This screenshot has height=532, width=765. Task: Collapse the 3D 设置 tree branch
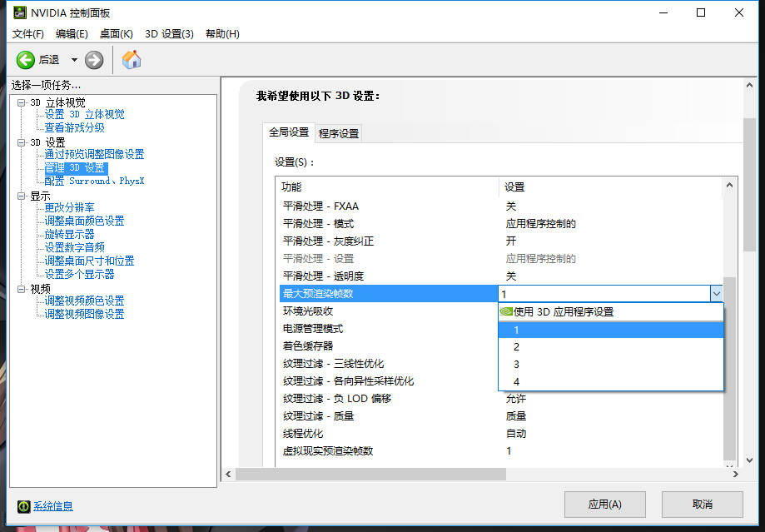[x=20, y=142]
